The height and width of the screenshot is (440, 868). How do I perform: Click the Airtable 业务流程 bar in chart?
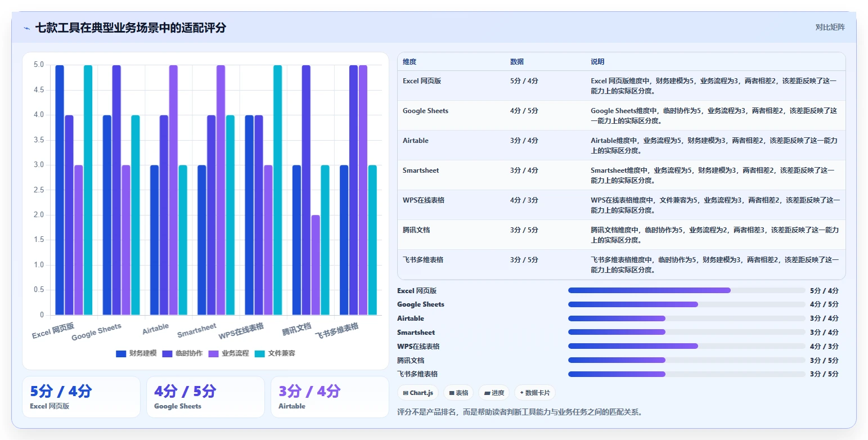coord(173,190)
